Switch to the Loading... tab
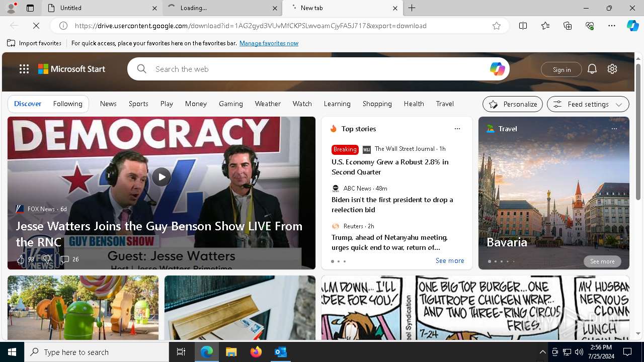The width and height of the screenshot is (644, 362). 222,8
